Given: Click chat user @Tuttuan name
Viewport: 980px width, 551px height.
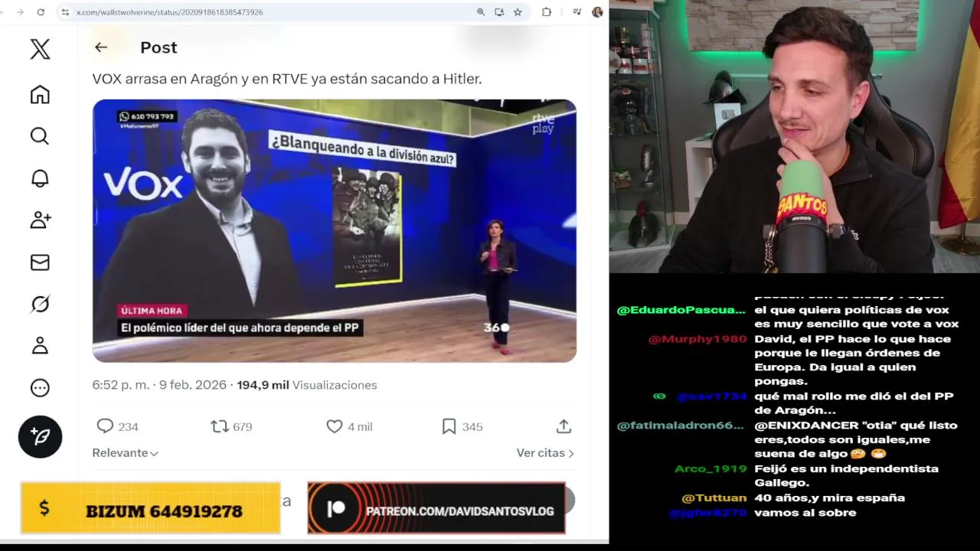Looking at the screenshot, I should tap(714, 498).
